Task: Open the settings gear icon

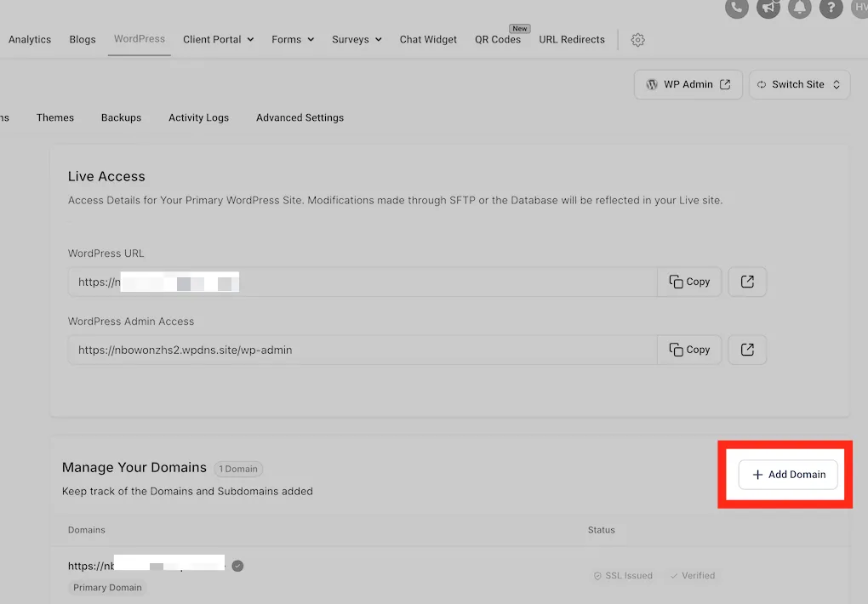Action: 637,40
